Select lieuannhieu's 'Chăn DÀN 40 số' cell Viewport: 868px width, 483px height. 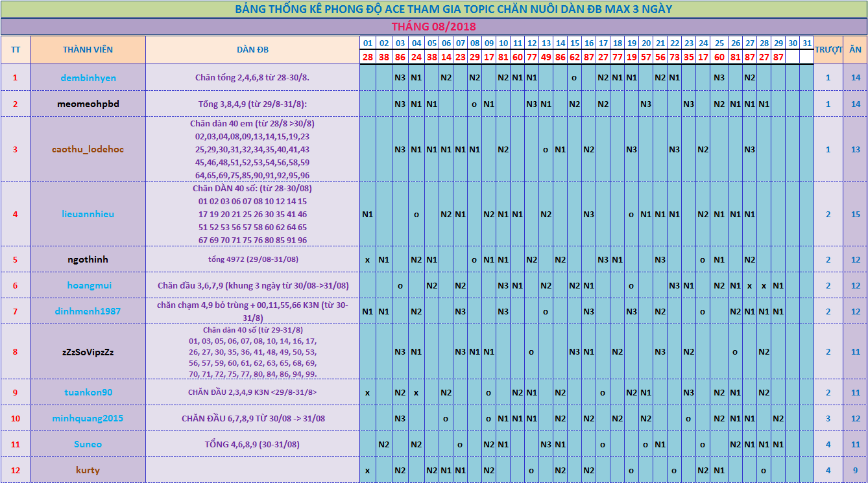253,214
